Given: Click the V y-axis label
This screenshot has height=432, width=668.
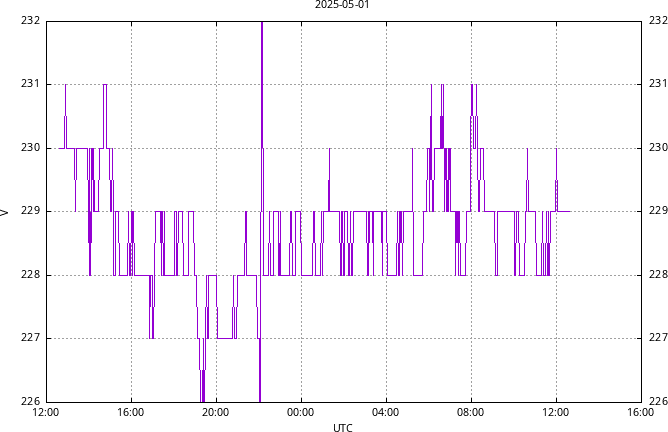Looking at the screenshot, I should coord(5,212).
